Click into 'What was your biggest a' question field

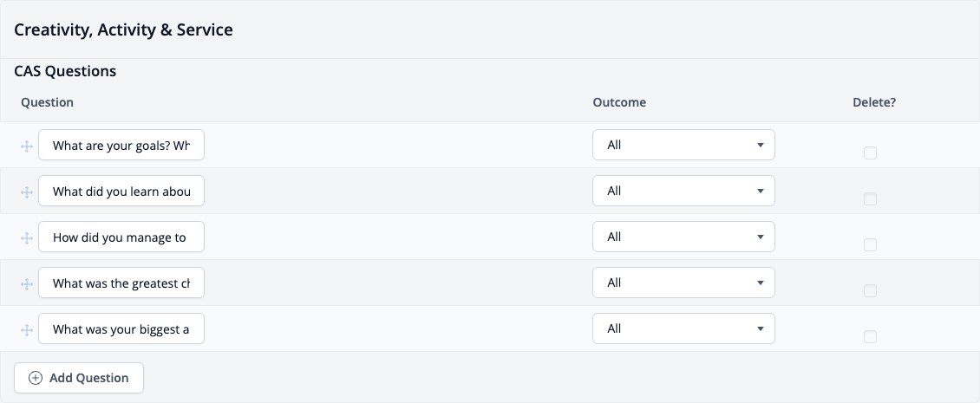(121, 328)
